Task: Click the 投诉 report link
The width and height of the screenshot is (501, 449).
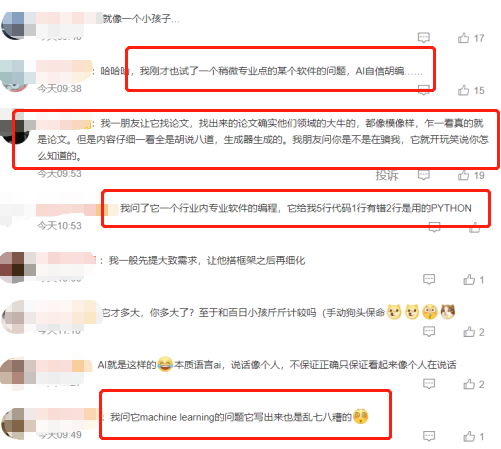Action: [x=387, y=175]
